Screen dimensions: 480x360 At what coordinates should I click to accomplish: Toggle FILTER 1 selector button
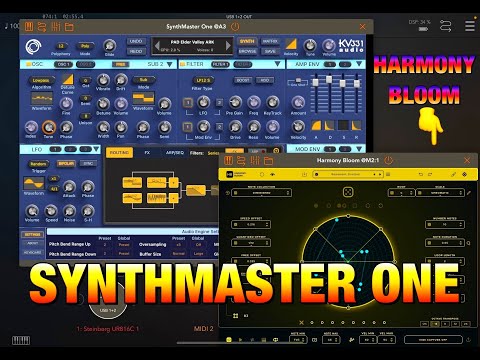click(x=220, y=64)
